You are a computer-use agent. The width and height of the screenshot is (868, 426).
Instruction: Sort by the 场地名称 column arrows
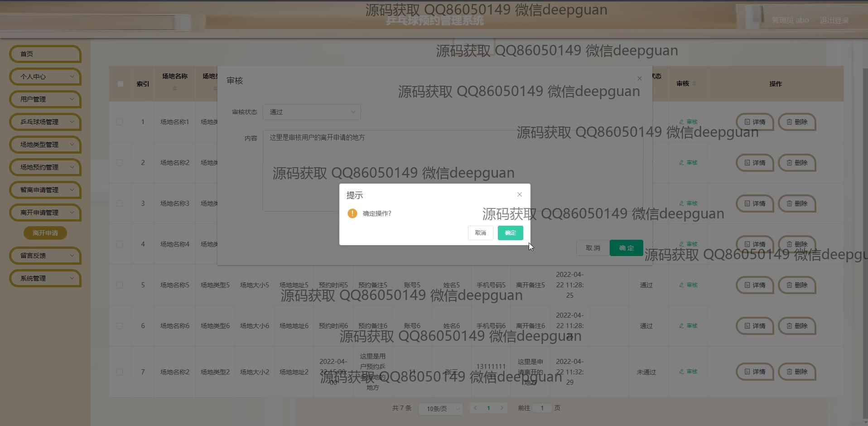tap(175, 88)
